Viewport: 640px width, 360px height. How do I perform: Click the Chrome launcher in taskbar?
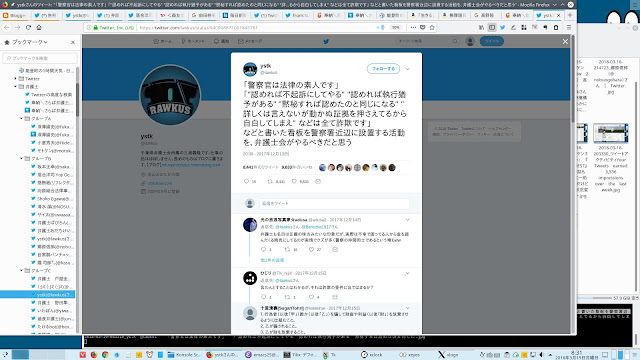tap(105, 355)
